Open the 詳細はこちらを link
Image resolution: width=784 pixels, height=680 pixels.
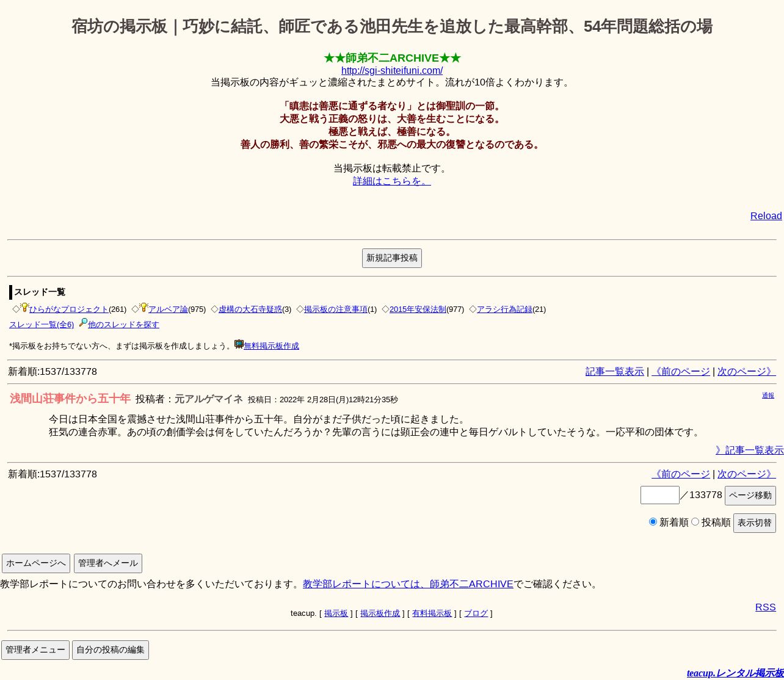tap(392, 181)
